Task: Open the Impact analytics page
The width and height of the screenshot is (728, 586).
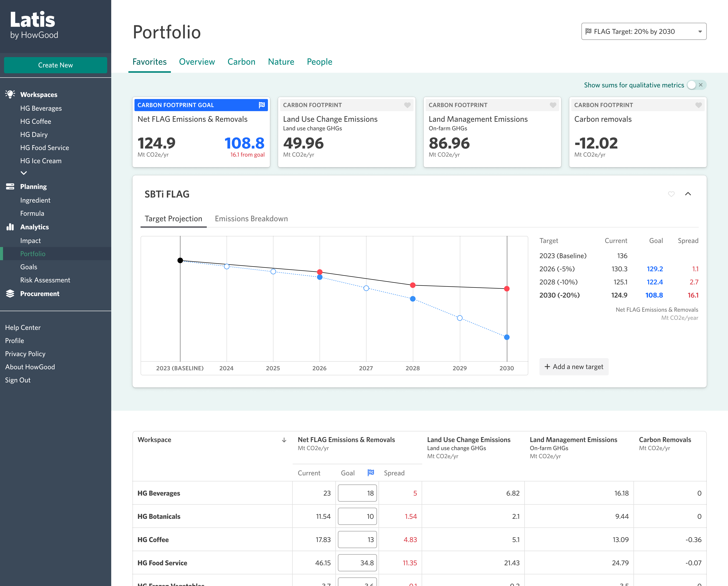Action: 30,241
